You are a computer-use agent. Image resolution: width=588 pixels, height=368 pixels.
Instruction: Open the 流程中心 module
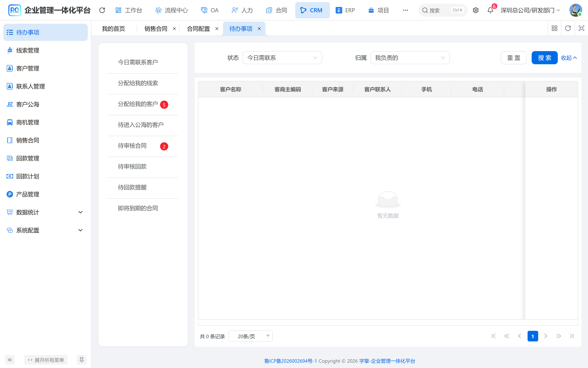[171, 10]
